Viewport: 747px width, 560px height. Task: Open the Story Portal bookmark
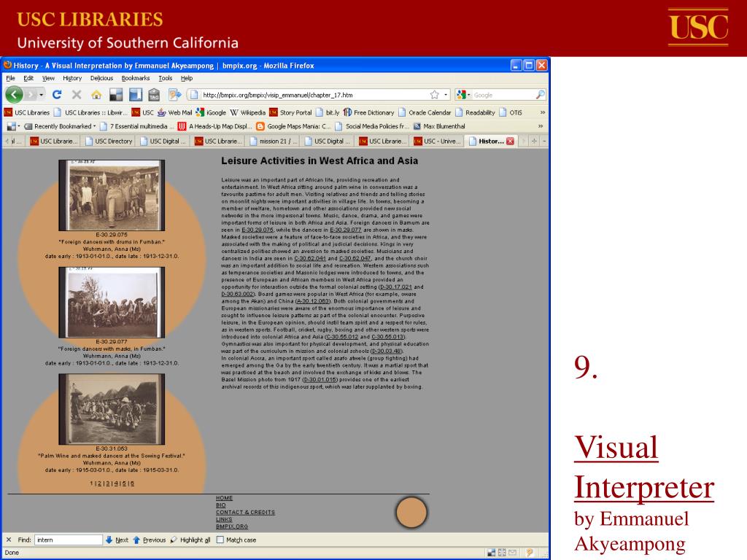point(290,112)
